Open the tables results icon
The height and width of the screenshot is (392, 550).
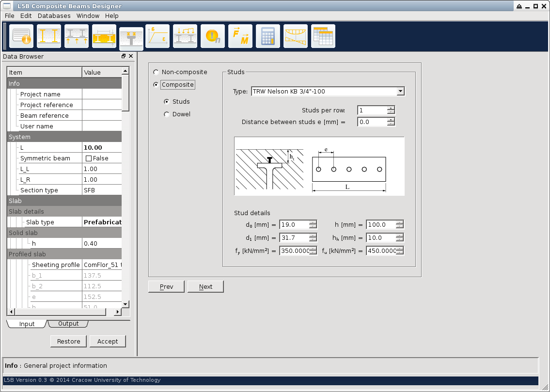pos(323,36)
